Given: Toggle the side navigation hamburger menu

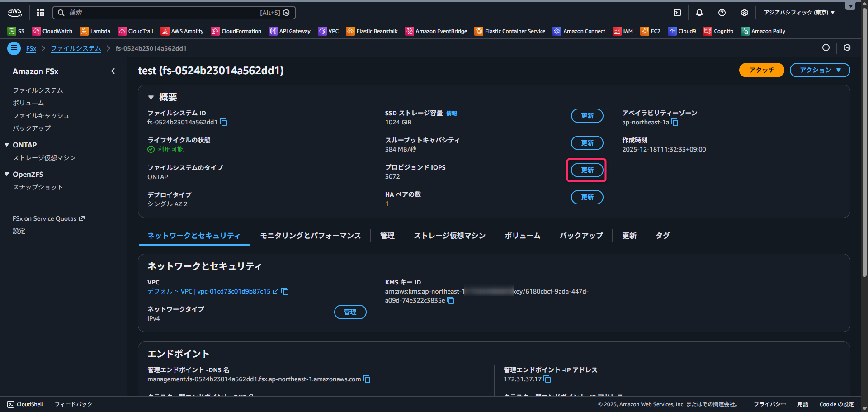Looking at the screenshot, I should (14, 48).
